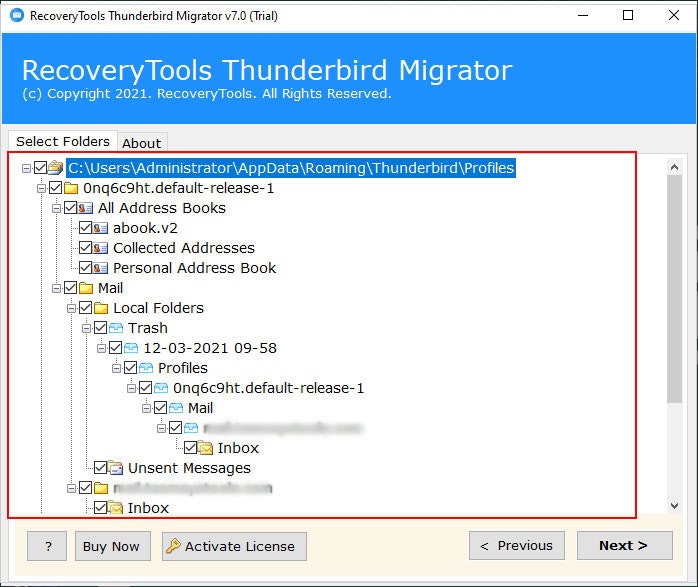Image resolution: width=698 pixels, height=587 pixels.
Task: Select the Unsent Messages row text
Action: coord(189,468)
